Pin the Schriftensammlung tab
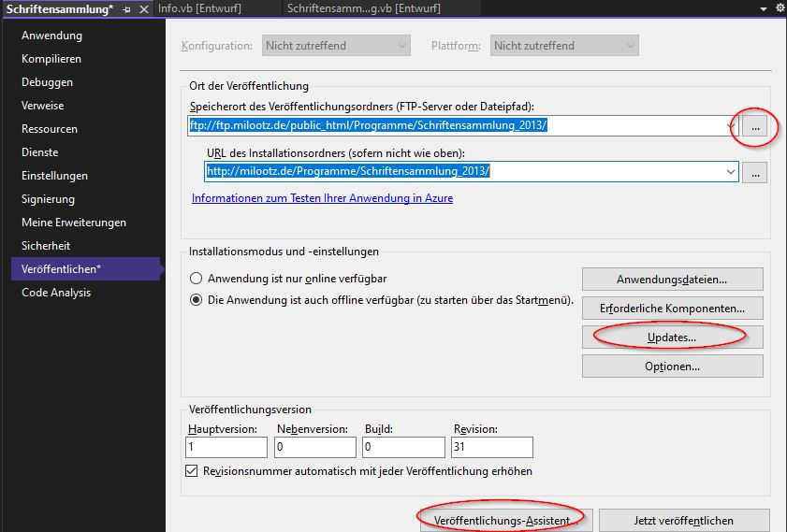Screen dimensions: 787x532 126,7
